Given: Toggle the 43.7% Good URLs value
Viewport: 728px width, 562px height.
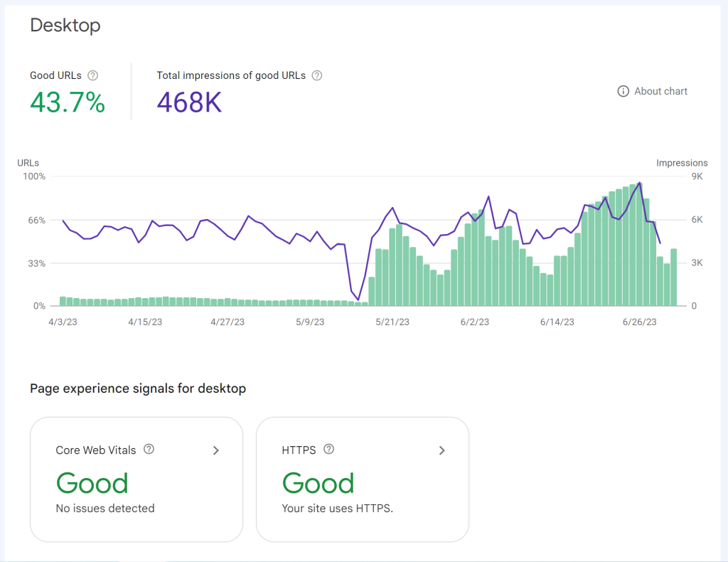Looking at the screenshot, I should point(68,102).
